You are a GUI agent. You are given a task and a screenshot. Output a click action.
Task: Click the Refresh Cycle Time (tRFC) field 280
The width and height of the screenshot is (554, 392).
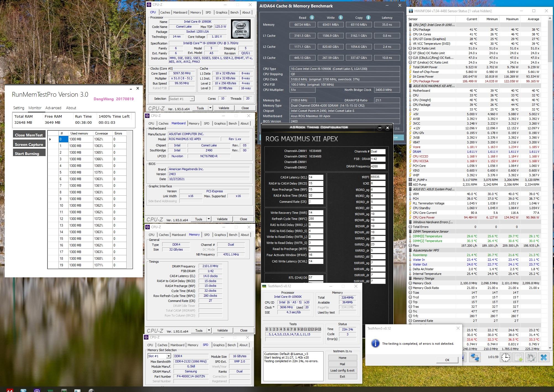[316, 219]
